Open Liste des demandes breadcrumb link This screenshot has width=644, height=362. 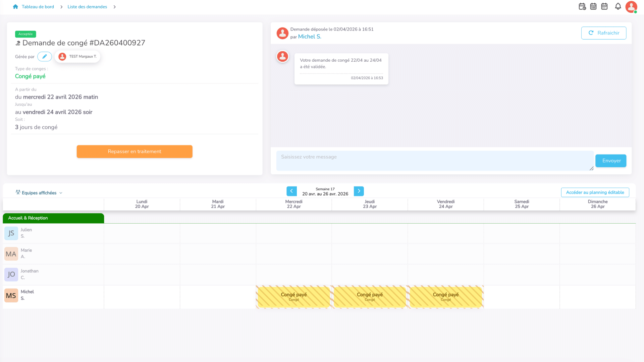(x=87, y=7)
